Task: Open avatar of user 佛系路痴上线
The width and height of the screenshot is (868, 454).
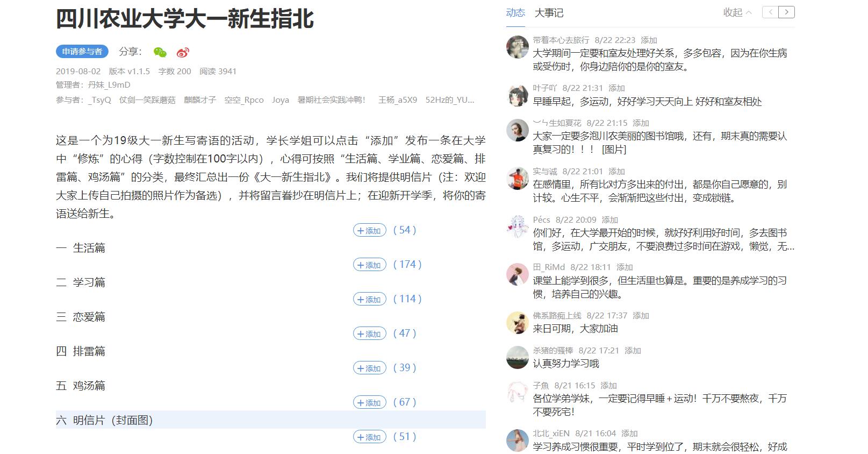Action: coord(518,323)
